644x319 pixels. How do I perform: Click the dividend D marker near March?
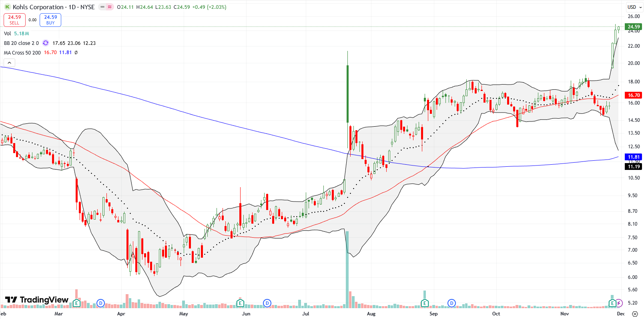pyautogui.click(x=100, y=303)
